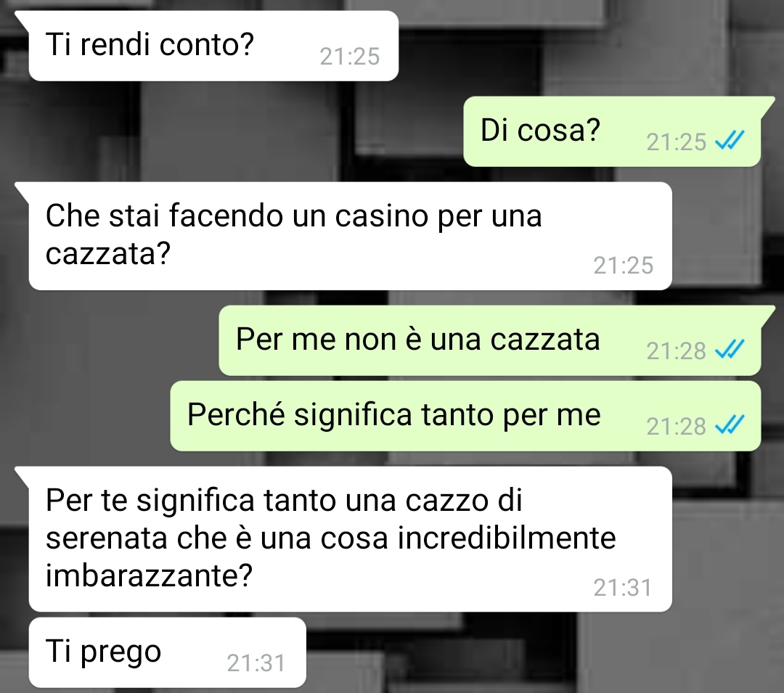Tap the 'Per me non è una cazzata' bubble
Image resolution: width=784 pixels, height=693 pixels.
[490, 340]
